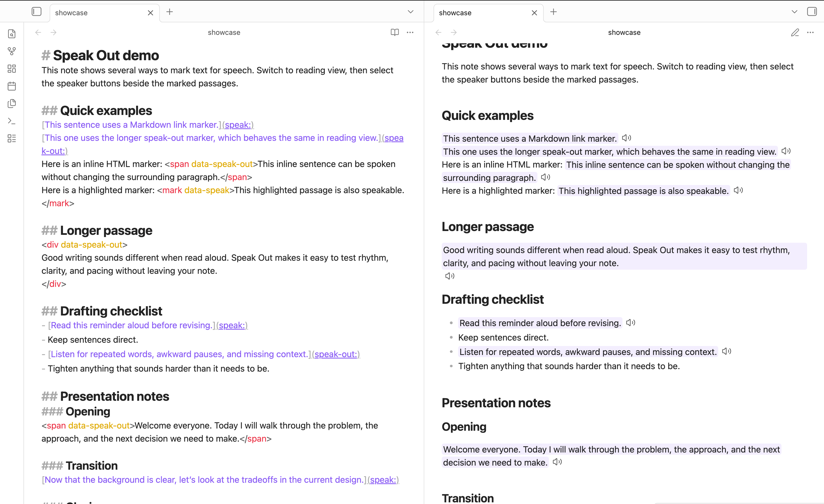Click 'Longer passage' heading in editor
Viewport: 824px width, 504px height.
[106, 230]
